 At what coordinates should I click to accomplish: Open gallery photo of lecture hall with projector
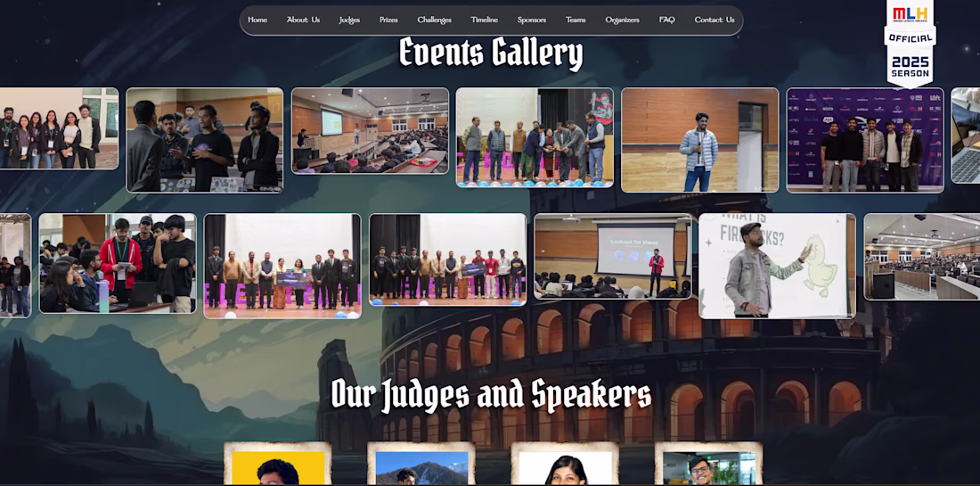(x=370, y=131)
